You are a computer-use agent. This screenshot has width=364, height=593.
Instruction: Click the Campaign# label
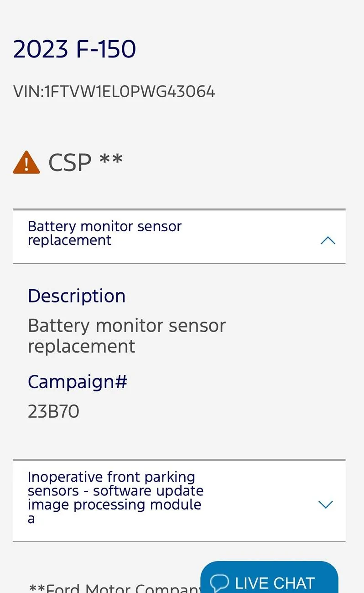coord(78,382)
